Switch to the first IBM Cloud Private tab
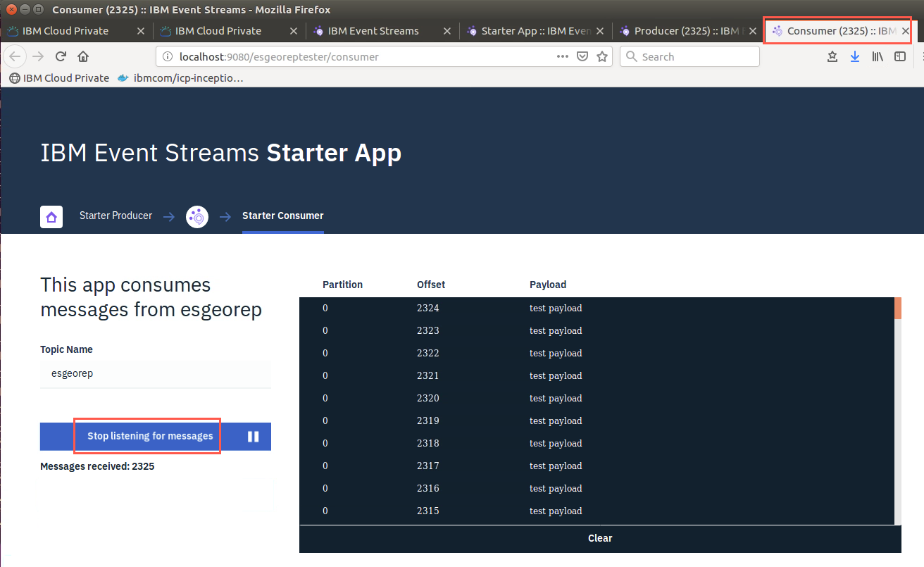Image resolution: width=924 pixels, height=567 pixels. (x=76, y=31)
